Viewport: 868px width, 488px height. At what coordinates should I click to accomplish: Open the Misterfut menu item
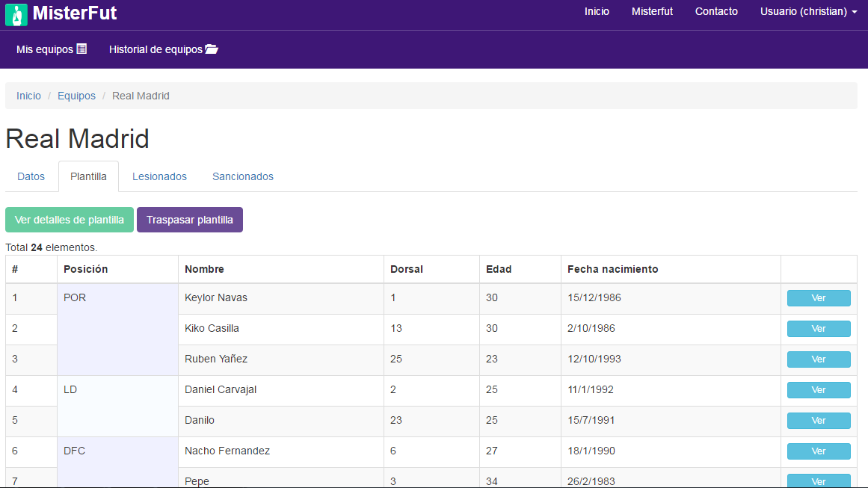click(652, 12)
